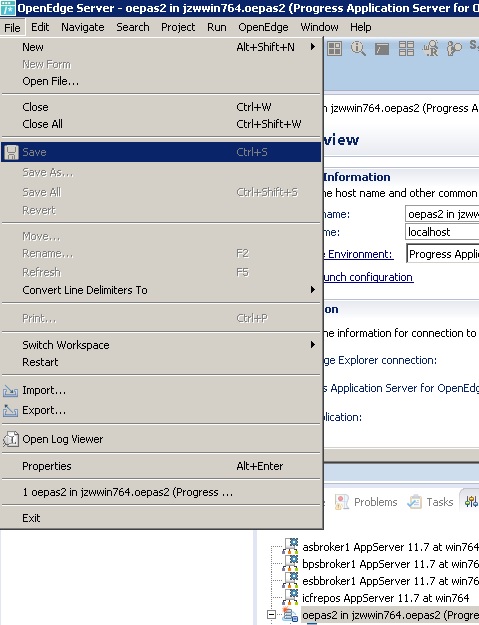
Task: Click the bpsbroker1 AppServer icon
Action: pyautogui.click(x=291, y=564)
